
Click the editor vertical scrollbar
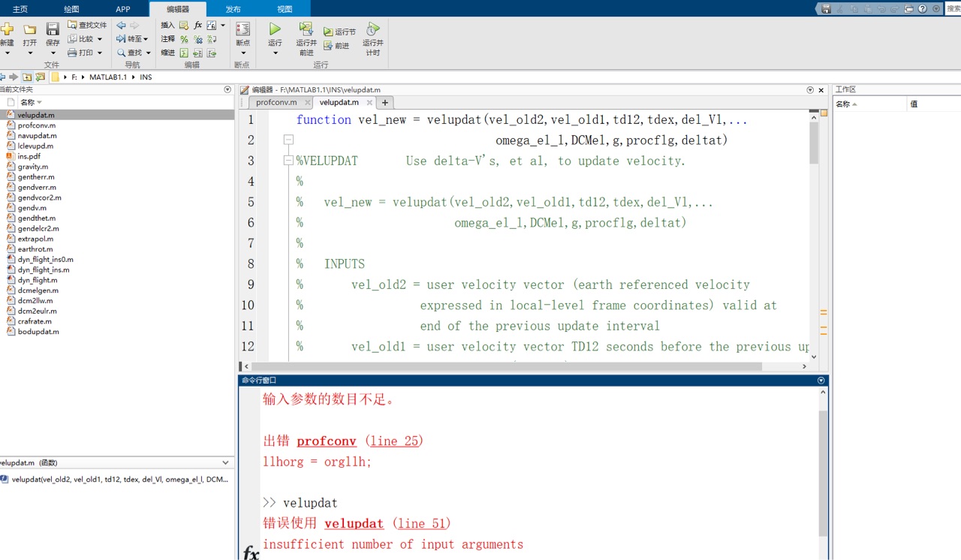(x=814, y=143)
